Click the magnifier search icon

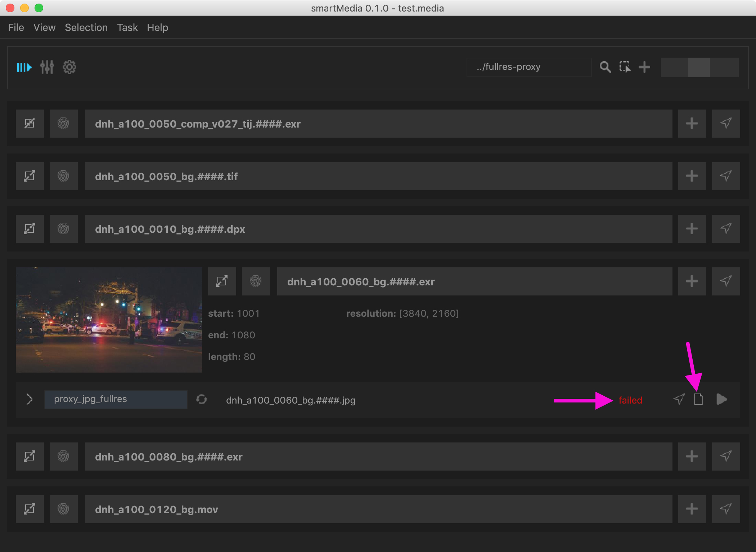click(605, 67)
